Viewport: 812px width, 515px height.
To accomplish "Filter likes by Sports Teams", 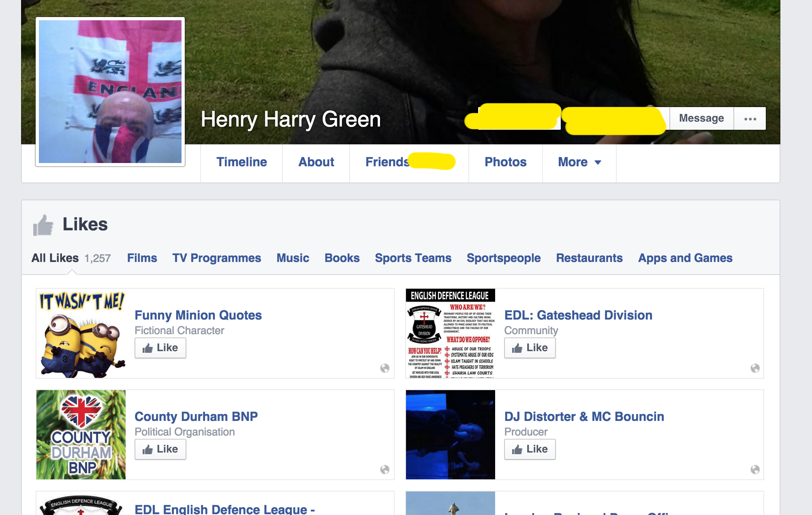I will coord(413,258).
